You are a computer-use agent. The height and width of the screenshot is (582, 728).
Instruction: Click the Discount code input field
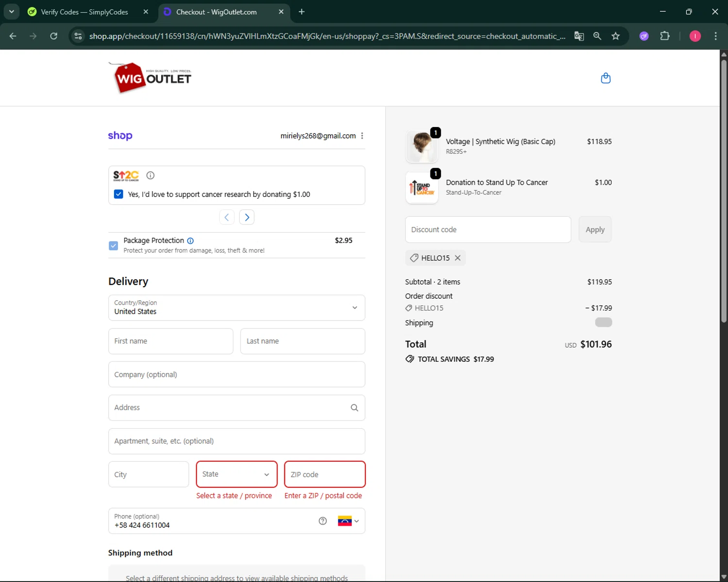[488, 229]
